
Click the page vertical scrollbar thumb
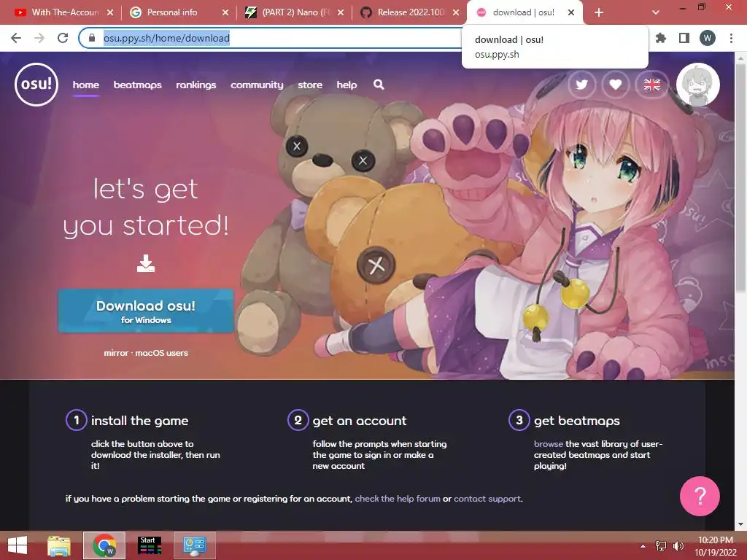tap(741, 179)
